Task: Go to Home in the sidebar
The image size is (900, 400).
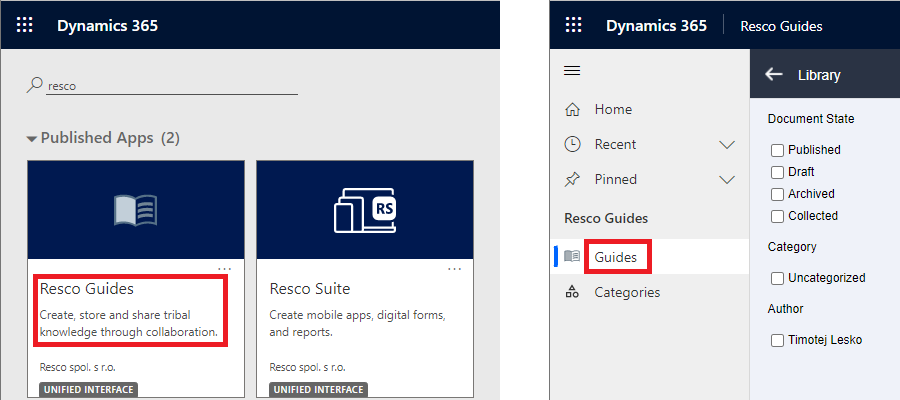Action: (x=612, y=109)
